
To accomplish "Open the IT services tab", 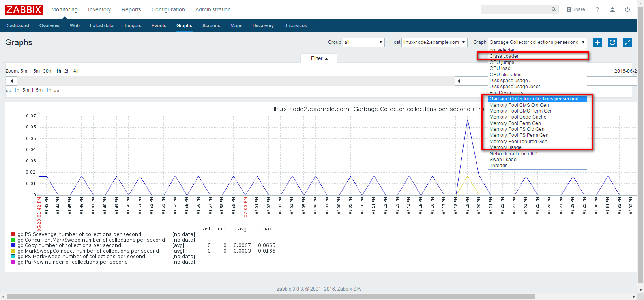I will [x=296, y=26].
